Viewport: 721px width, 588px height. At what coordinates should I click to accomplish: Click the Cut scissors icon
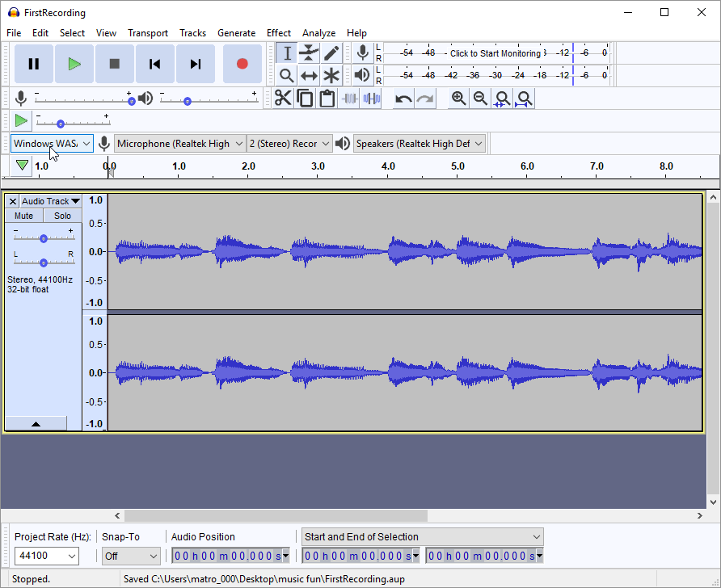[283, 99]
